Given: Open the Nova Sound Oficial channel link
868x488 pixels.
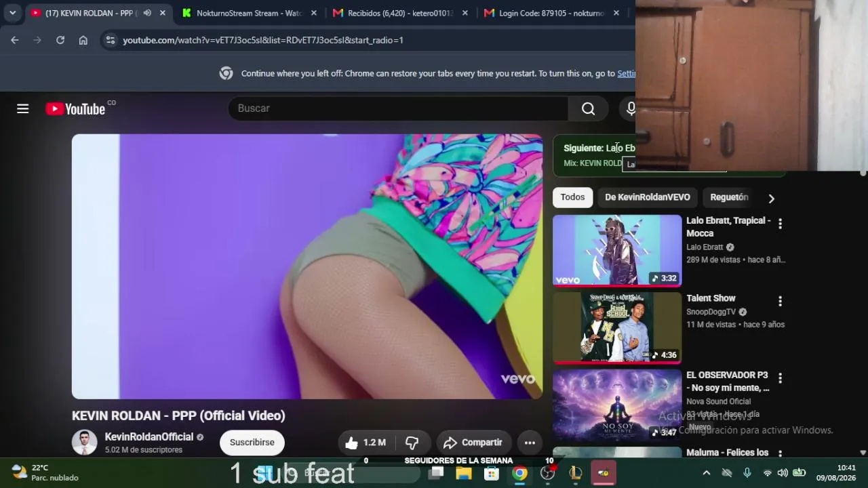Looking at the screenshot, I should click(718, 401).
